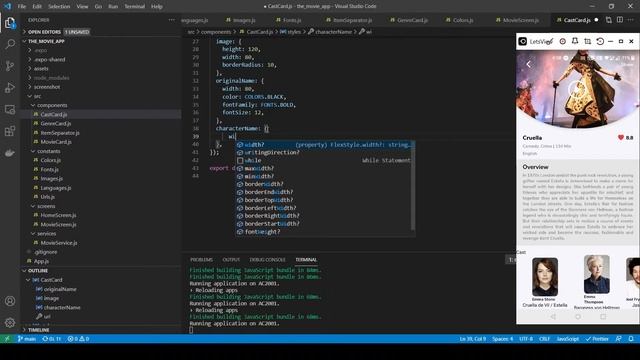The height and width of the screenshot is (360, 640).
Task: Click the LetsView back arrow on phone screen
Action: pos(529,64)
